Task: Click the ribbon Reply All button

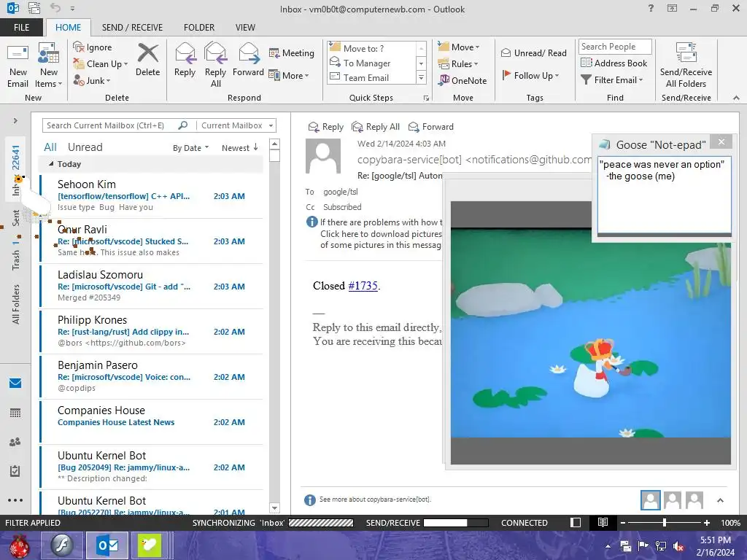Action: point(215,65)
